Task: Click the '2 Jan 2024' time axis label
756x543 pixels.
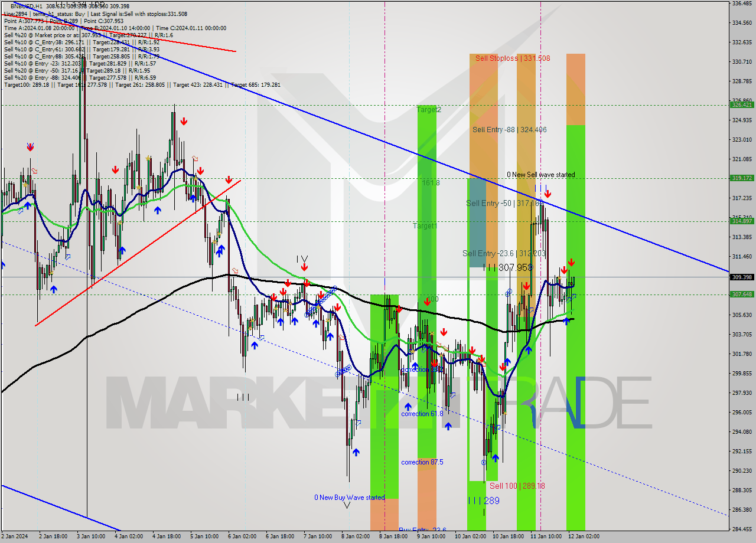Action: pyautogui.click(x=13, y=537)
